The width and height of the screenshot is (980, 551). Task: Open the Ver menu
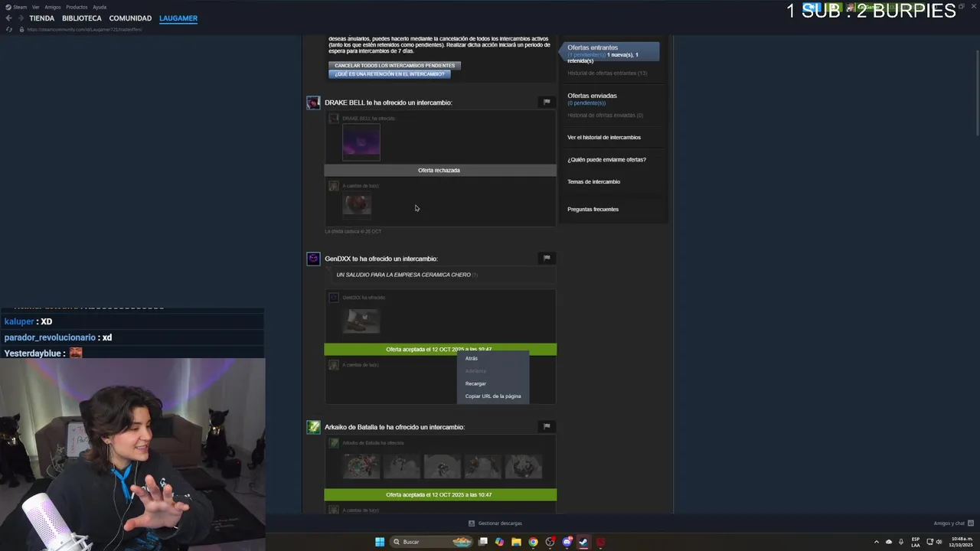coord(36,7)
